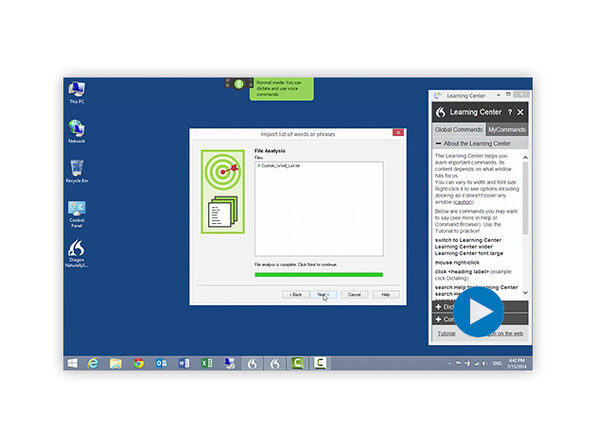
Task: Click the Next button in import dialog
Action: 323,295
